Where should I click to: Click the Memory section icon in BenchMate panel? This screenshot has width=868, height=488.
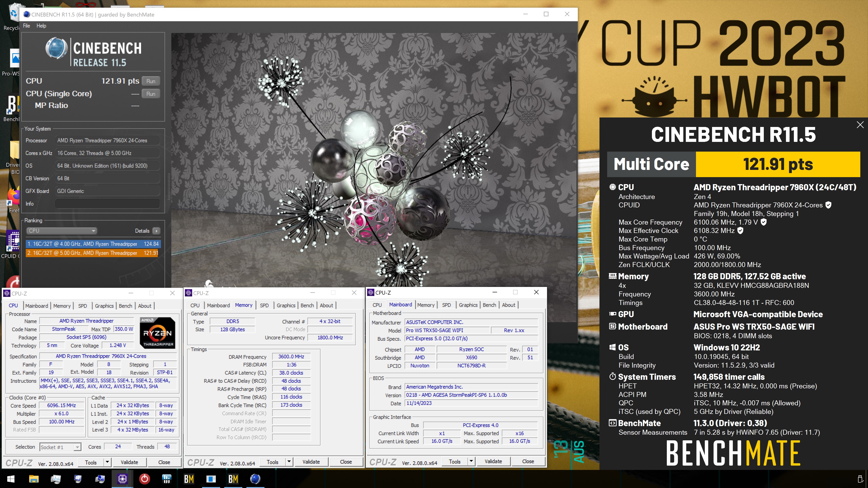coord(613,276)
